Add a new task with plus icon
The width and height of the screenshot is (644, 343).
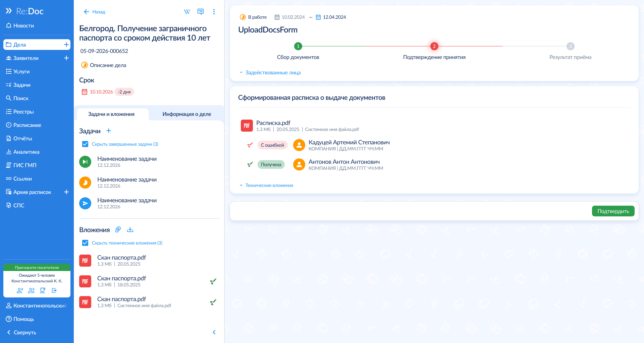pyautogui.click(x=109, y=131)
